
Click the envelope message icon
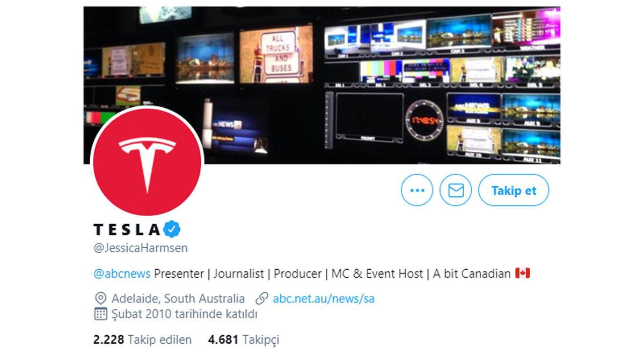tap(456, 190)
